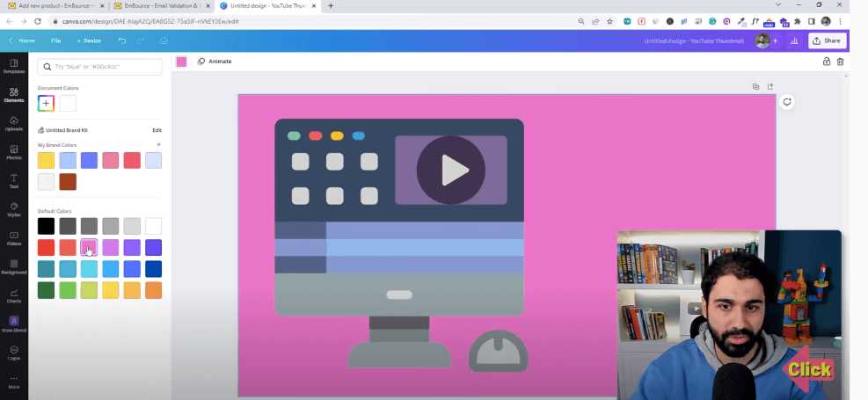Open the Text sidebar panel
This screenshot has height=400, width=868.
tap(14, 181)
